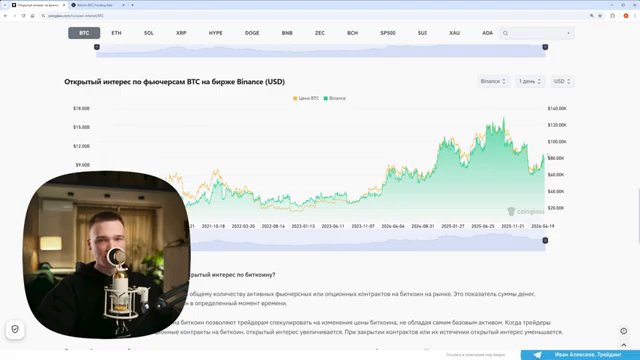Expand the coin search dropdown arrow
Screen dimensions: 640x360
[568, 33]
